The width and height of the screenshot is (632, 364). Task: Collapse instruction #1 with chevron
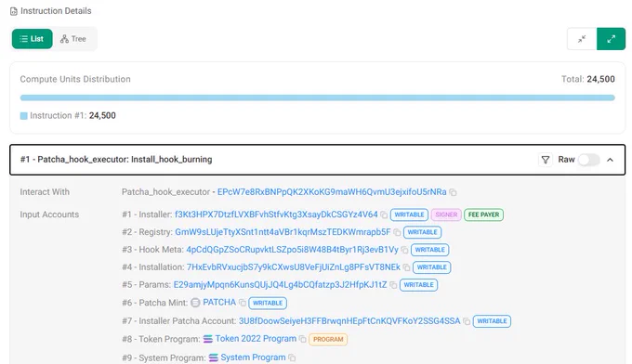pos(611,160)
